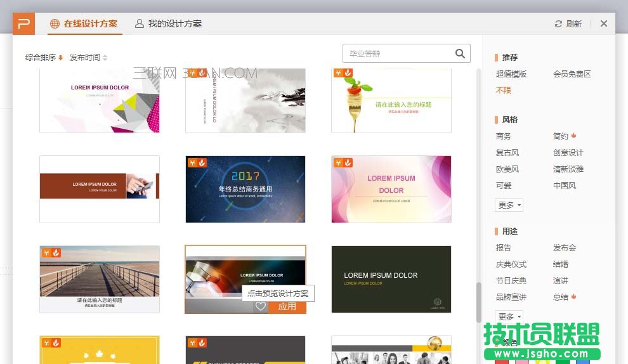Screen dimensions: 628x364
Task: Switch to the 在线设计方案 tab
Action: pyautogui.click(x=84, y=23)
